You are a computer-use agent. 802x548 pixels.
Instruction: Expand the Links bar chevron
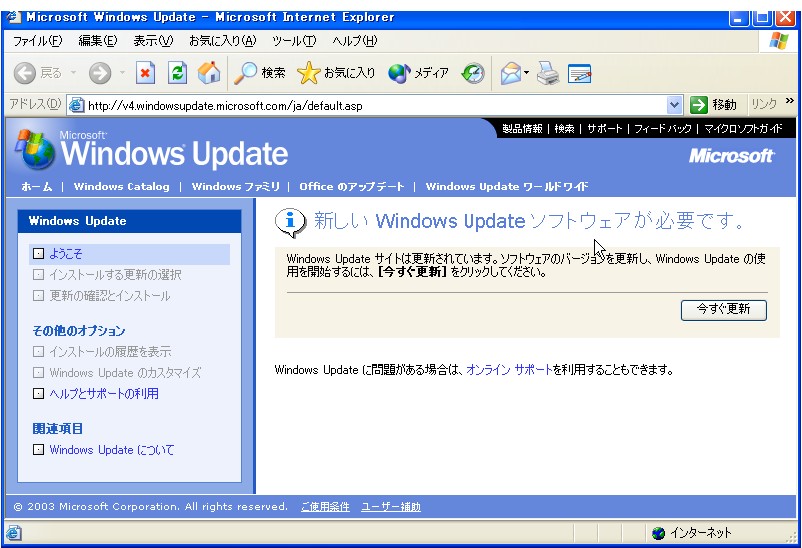pos(790,101)
